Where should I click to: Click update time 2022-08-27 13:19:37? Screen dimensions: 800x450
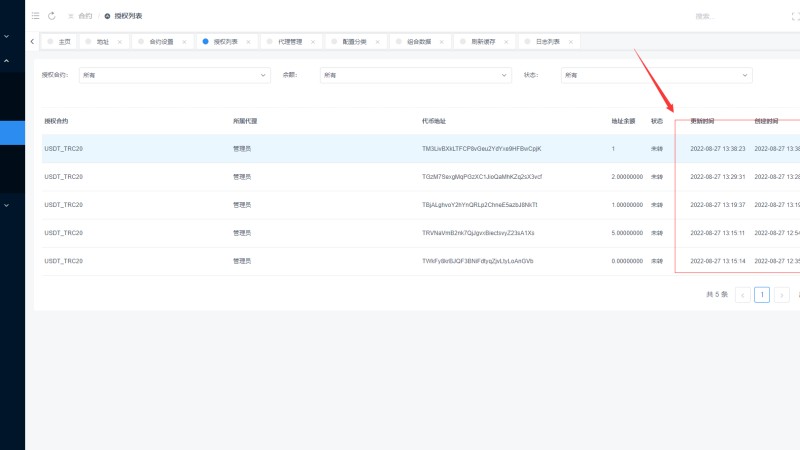[717, 205]
